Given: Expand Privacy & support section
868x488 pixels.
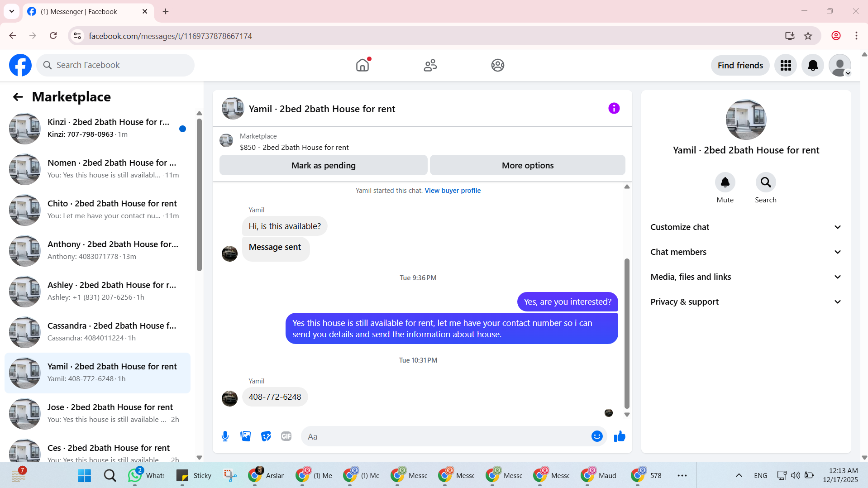Looking at the screenshot, I should [746, 302].
